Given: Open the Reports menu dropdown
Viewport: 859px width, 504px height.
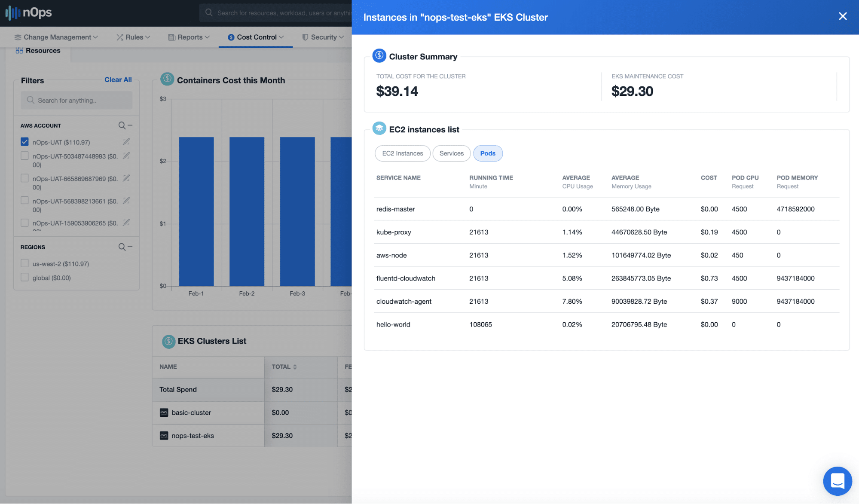Looking at the screenshot, I should 189,37.
